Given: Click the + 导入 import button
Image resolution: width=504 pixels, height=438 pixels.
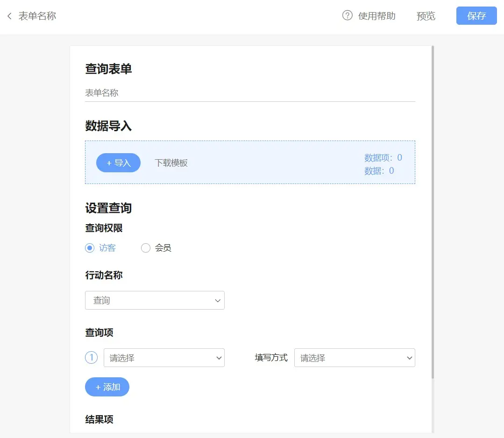Looking at the screenshot, I should (x=118, y=163).
